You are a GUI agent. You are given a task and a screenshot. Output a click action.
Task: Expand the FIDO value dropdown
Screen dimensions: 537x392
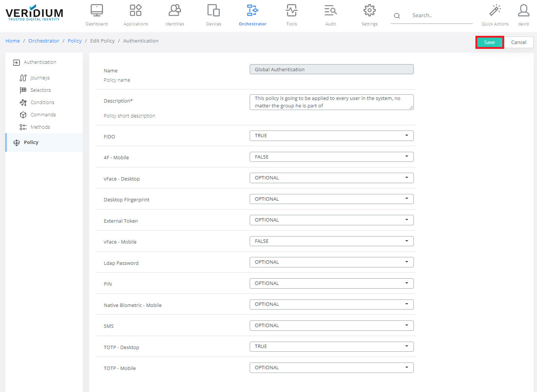pyautogui.click(x=331, y=136)
